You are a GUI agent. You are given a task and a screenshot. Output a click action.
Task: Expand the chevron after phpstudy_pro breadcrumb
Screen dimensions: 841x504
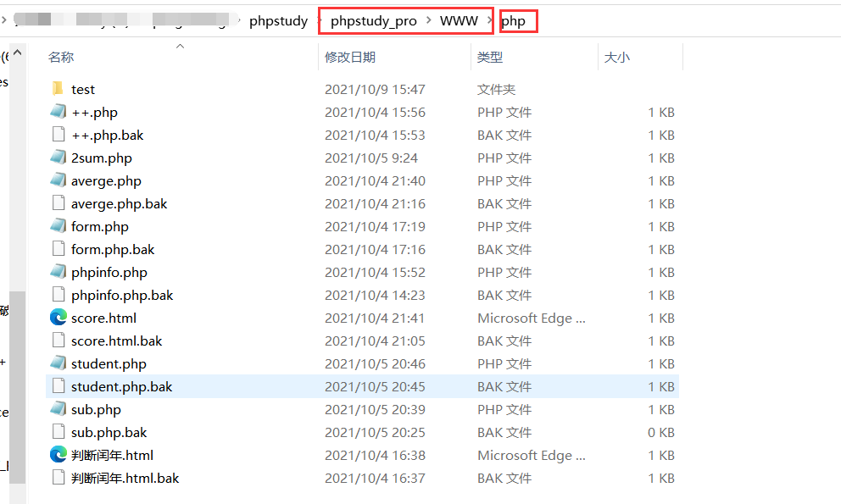pos(428,20)
